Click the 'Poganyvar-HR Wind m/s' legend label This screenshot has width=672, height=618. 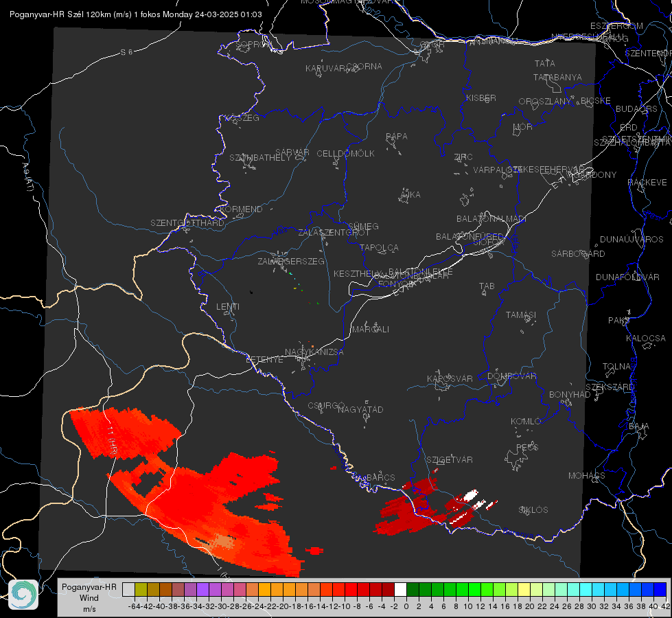click(89, 598)
